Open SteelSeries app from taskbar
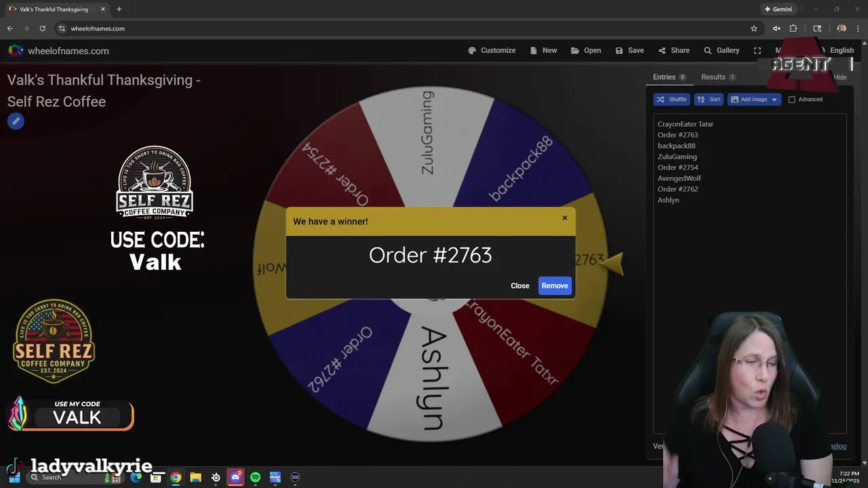The height and width of the screenshot is (488, 868). tap(216, 477)
